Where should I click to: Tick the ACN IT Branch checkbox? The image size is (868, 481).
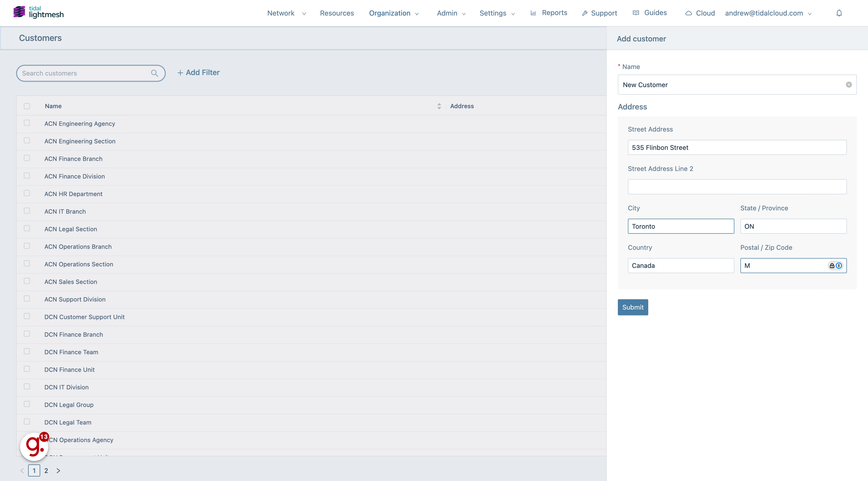[x=27, y=211]
